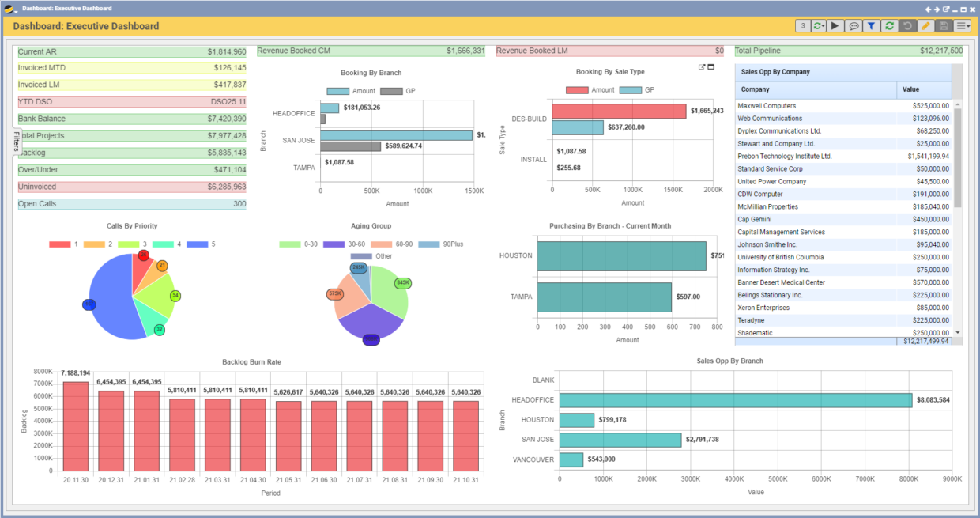
Task: Pop out the Booking By Sale Type chart
Action: pos(702,67)
